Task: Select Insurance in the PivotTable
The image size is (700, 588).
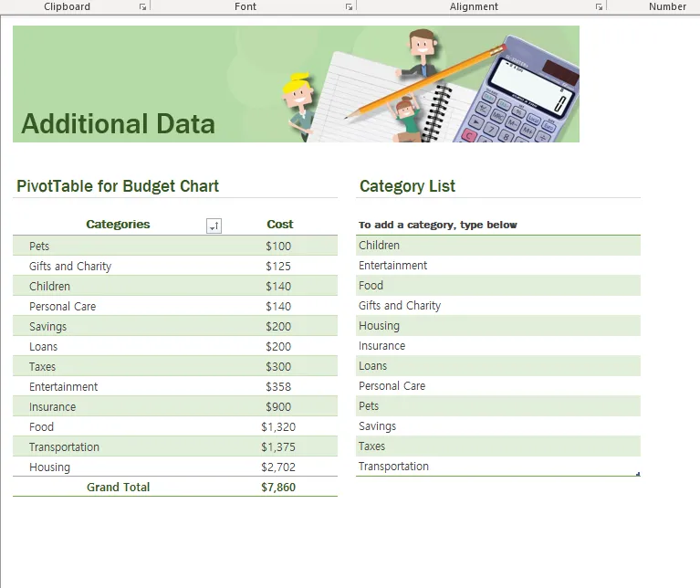Action: pos(52,406)
